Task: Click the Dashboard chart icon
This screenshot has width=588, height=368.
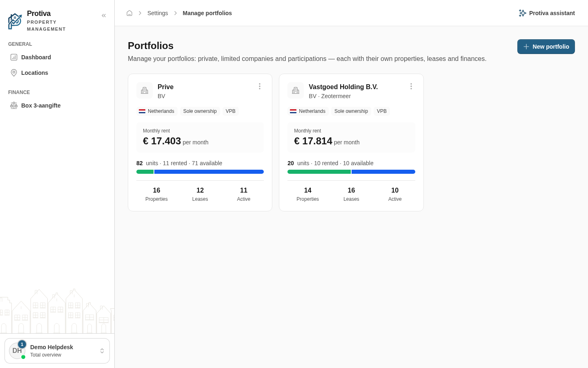Action: pos(14,57)
